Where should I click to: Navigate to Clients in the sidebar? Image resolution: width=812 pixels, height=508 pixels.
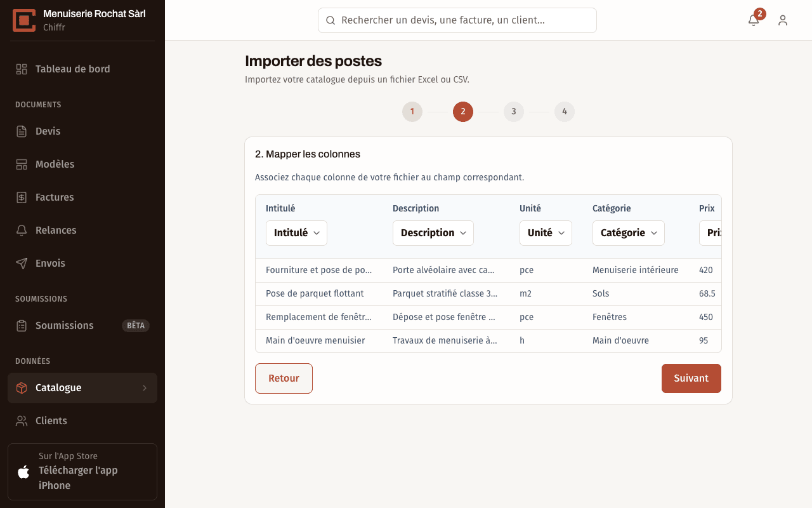(82, 421)
